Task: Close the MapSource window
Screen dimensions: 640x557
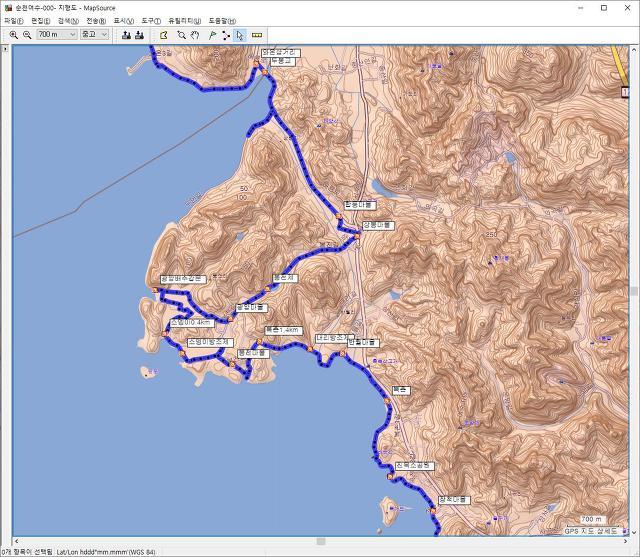Action: pos(627,8)
